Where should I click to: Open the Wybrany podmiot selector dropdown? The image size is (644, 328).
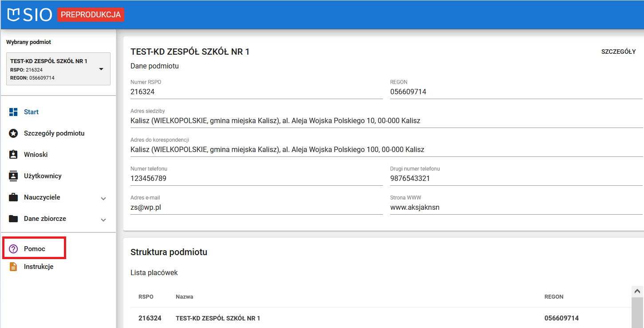point(101,69)
